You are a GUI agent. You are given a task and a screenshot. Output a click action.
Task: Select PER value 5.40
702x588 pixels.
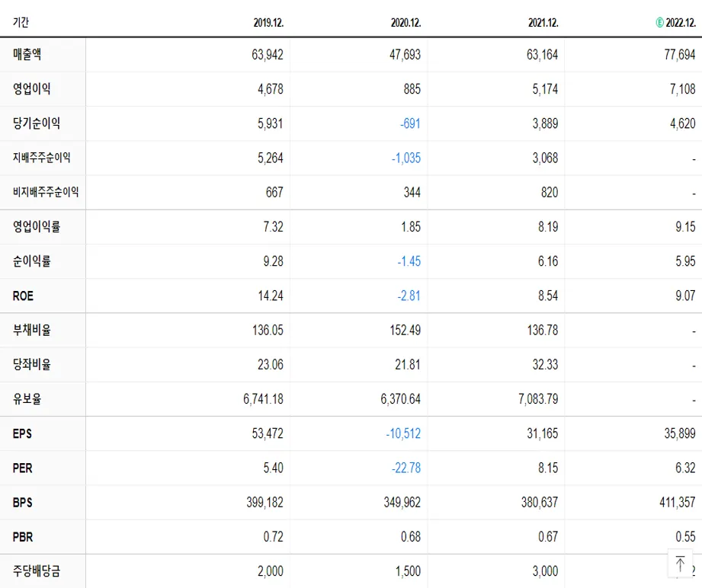click(x=273, y=468)
